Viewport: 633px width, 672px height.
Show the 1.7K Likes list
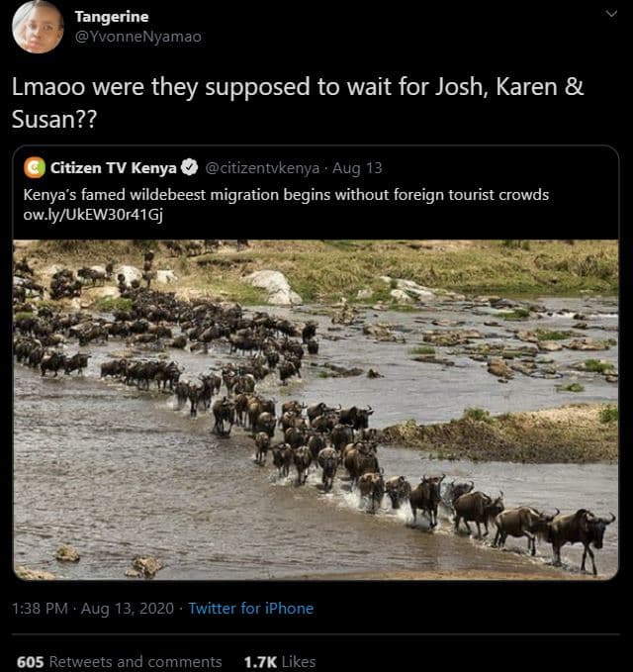click(279, 661)
